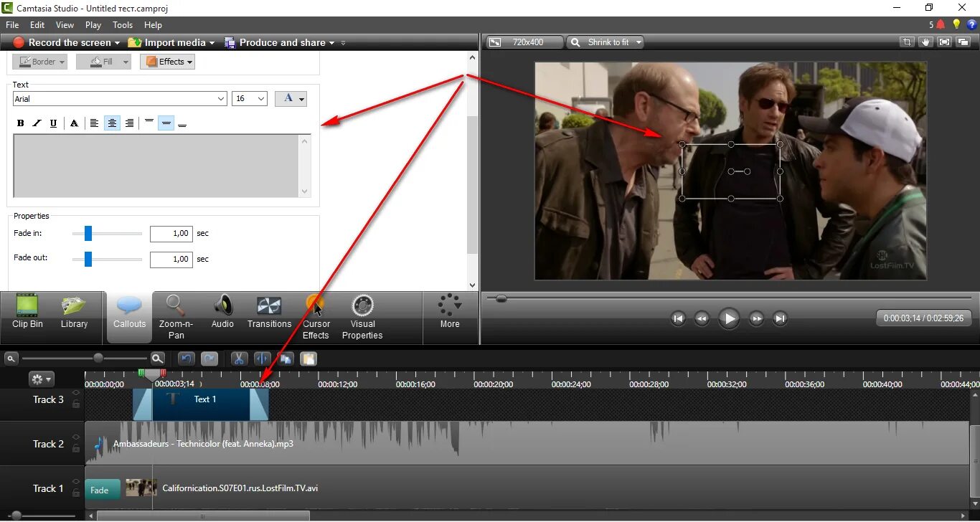Click timeline zoom out magnifier

pos(11,359)
